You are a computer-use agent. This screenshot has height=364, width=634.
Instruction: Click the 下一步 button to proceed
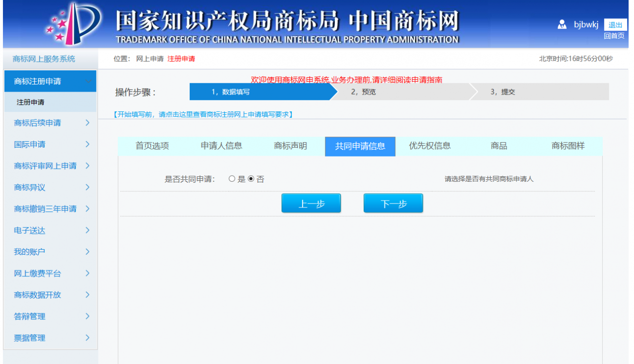tap(393, 203)
